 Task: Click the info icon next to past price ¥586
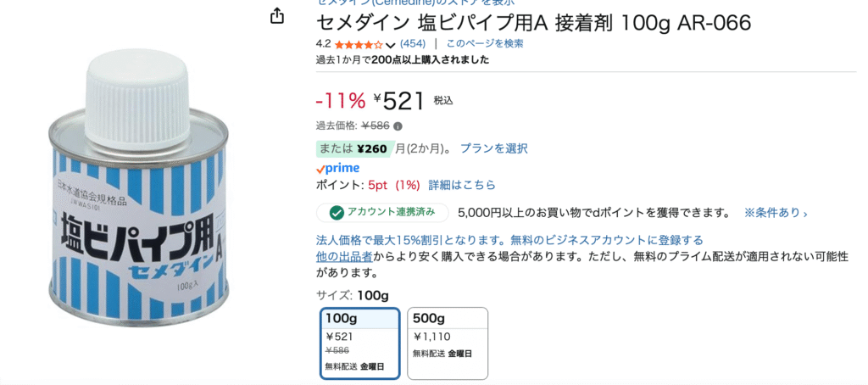point(398,126)
